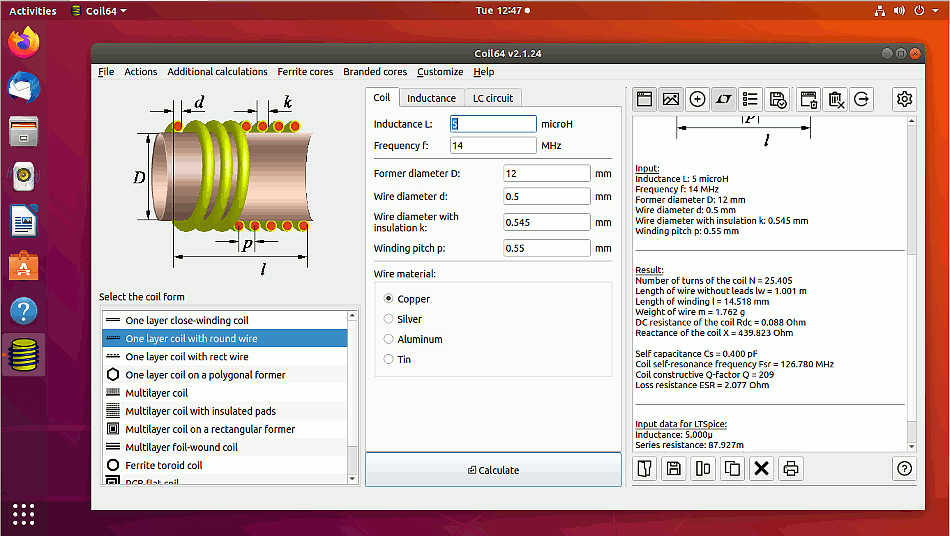The width and height of the screenshot is (950, 536).
Task: Switch to the Inductance tab
Action: (x=431, y=98)
